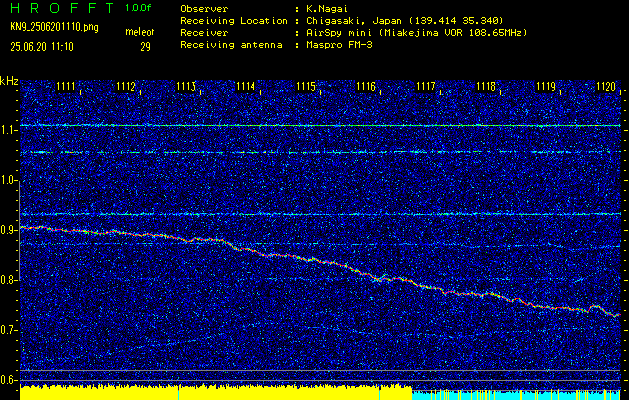
Task: Select antenna value Maspro FM-3
Action: tap(339, 45)
